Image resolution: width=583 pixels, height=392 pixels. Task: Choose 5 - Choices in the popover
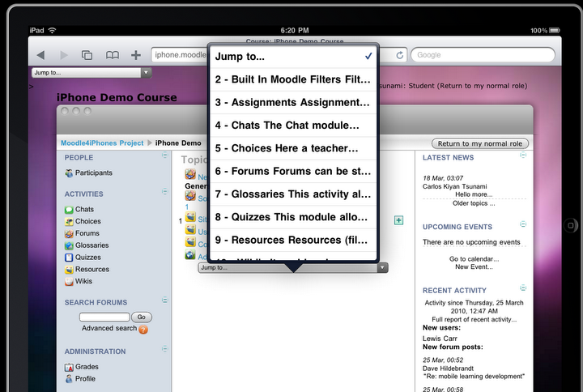(x=294, y=148)
